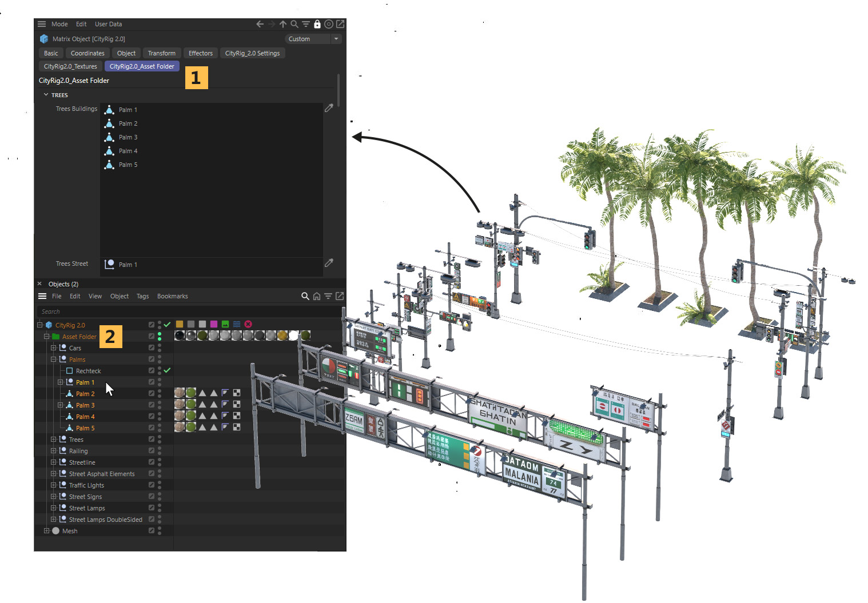Click the magnifier search icon in Objects panel

[x=305, y=296]
